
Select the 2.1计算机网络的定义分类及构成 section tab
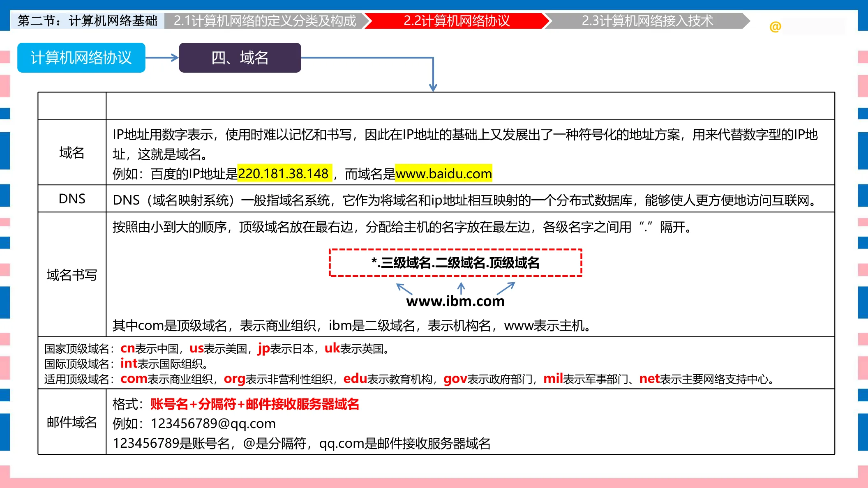(265, 21)
